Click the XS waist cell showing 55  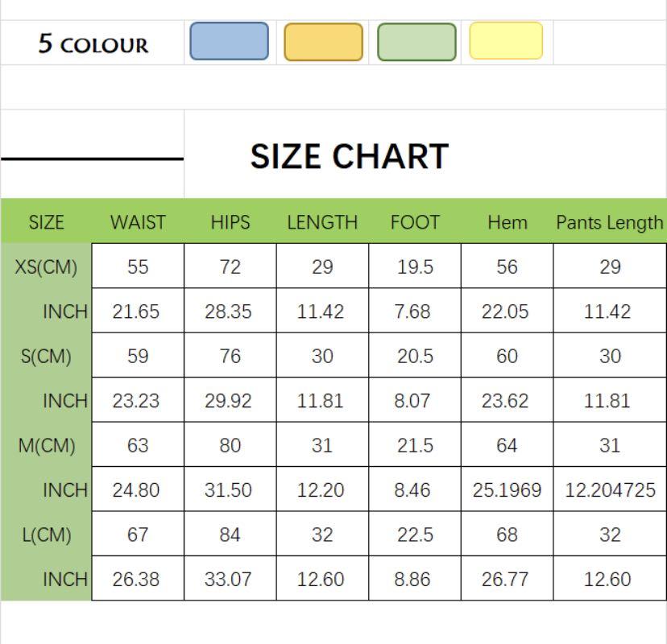click(x=138, y=267)
